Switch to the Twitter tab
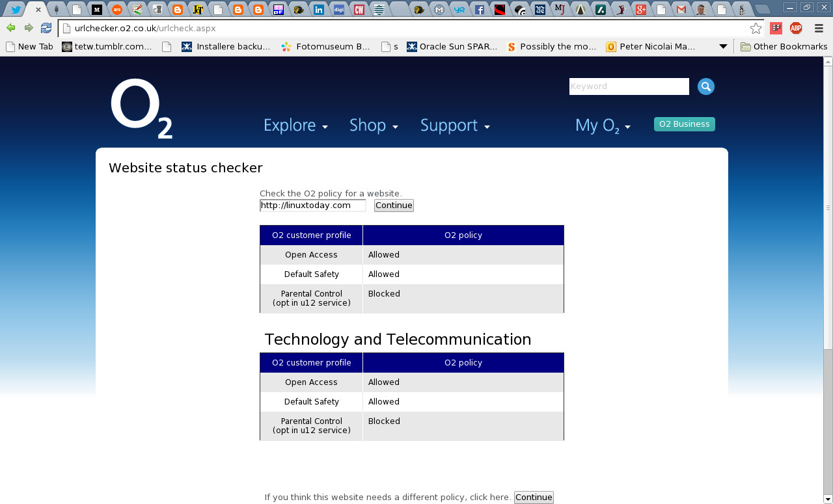 [x=16, y=10]
